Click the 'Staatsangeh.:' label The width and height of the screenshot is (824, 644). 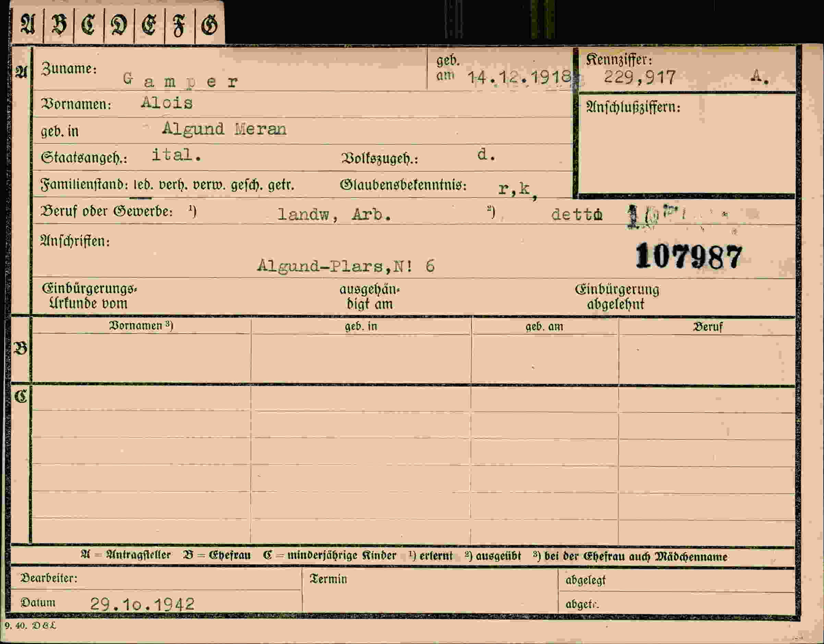(x=84, y=158)
